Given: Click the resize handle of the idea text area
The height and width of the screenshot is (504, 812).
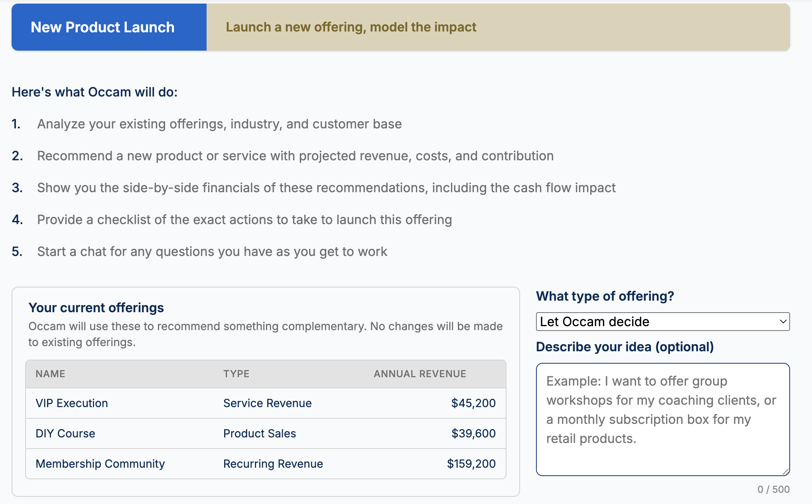Looking at the screenshot, I should coord(786,472).
